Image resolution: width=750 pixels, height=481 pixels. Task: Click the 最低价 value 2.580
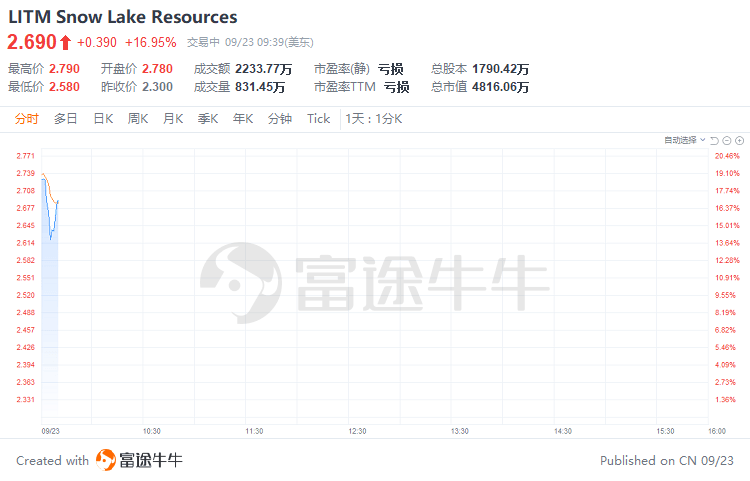(x=65, y=87)
